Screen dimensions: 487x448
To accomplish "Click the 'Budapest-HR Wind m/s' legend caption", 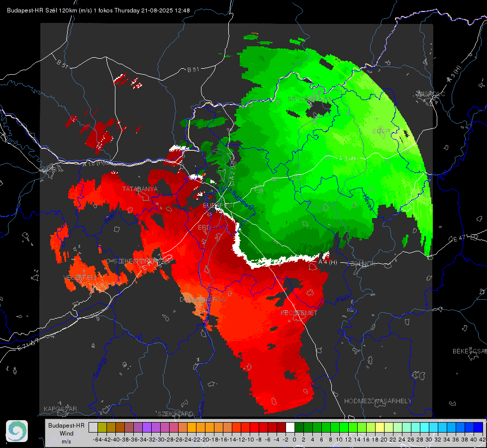I will coord(67,434).
